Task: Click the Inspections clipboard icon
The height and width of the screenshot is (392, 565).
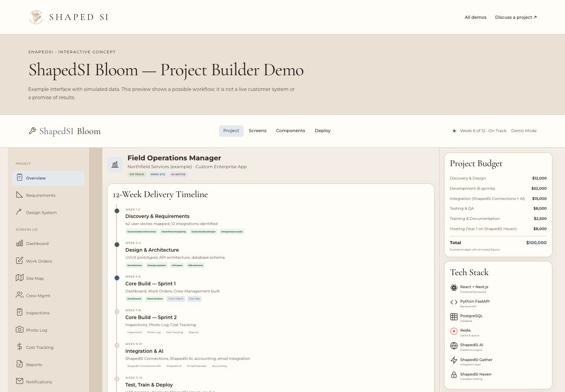Action: pyautogui.click(x=20, y=312)
